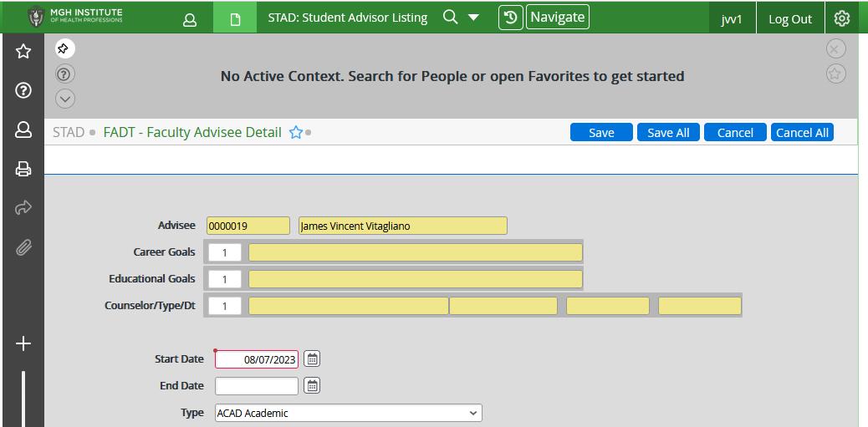Click the Log Out link
868x427 pixels.
click(790, 19)
